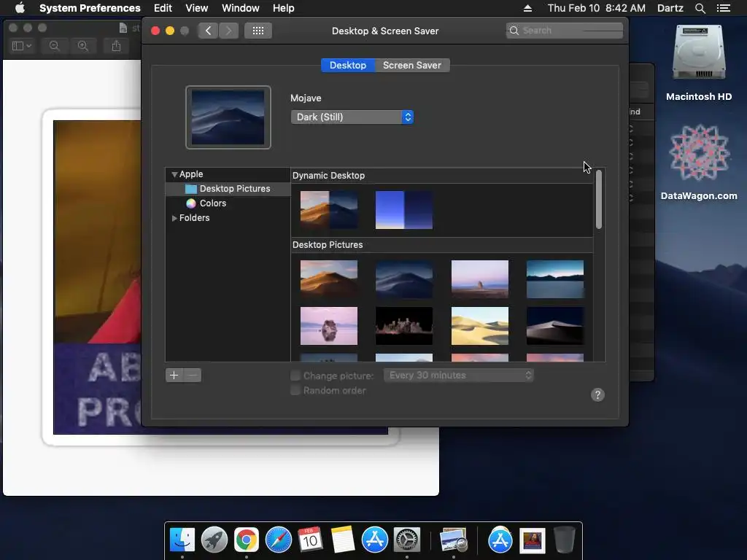This screenshot has width=747, height=560.
Task: Open Spotlight search magnifier in menu bar
Action: pos(700,8)
